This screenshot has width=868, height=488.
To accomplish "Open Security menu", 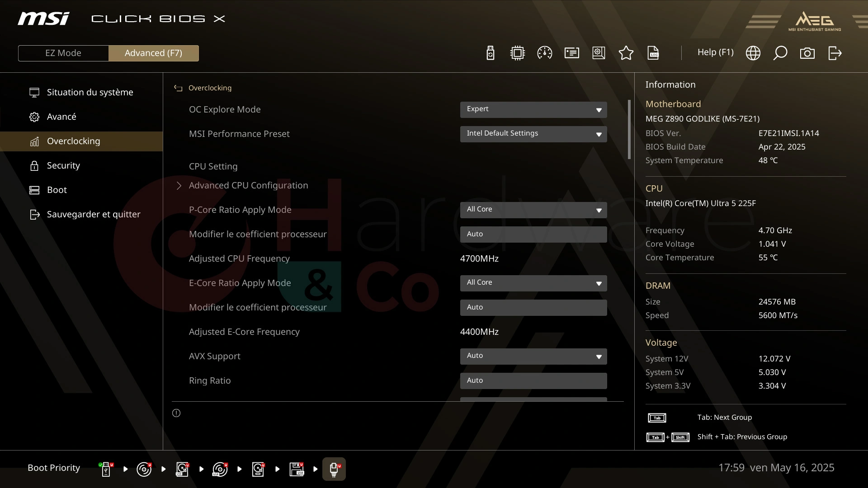I will click(x=81, y=165).
